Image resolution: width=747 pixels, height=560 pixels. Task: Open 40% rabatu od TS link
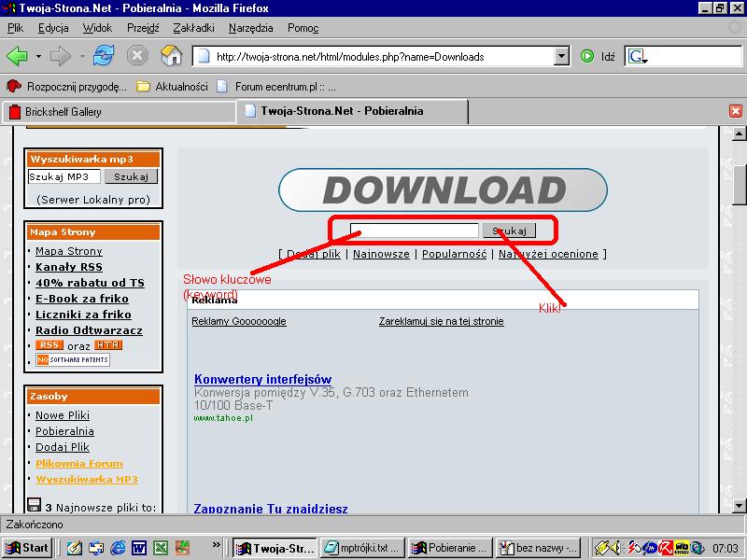coord(90,283)
